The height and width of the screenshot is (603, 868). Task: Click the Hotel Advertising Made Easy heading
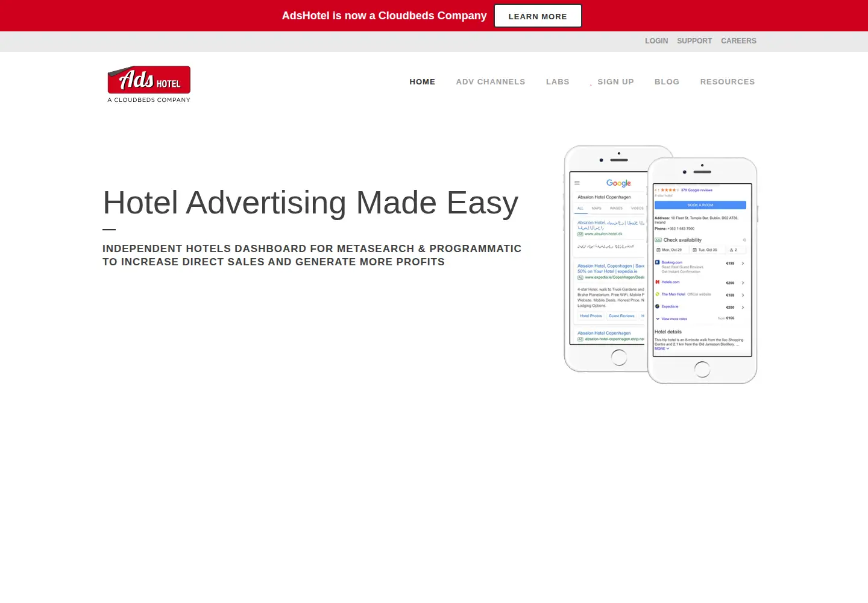coord(310,203)
